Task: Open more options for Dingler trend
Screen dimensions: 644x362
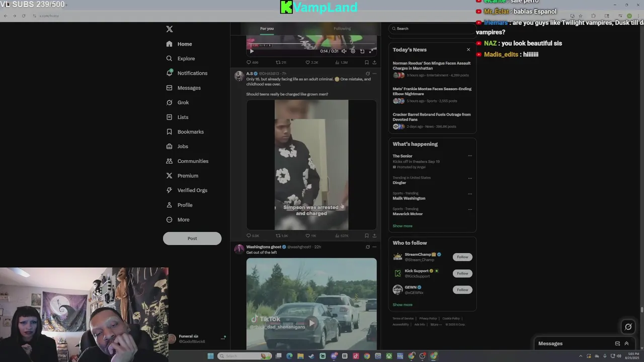Action: point(470,178)
